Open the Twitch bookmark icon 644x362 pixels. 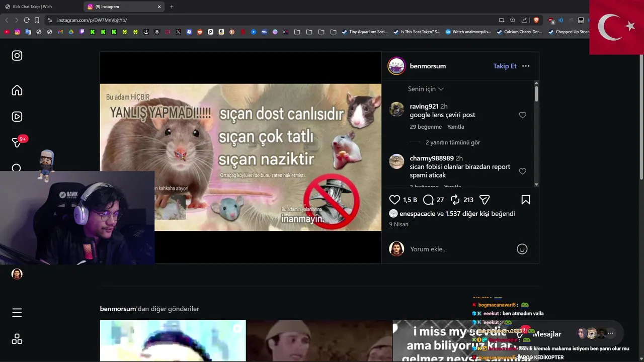[82, 32]
